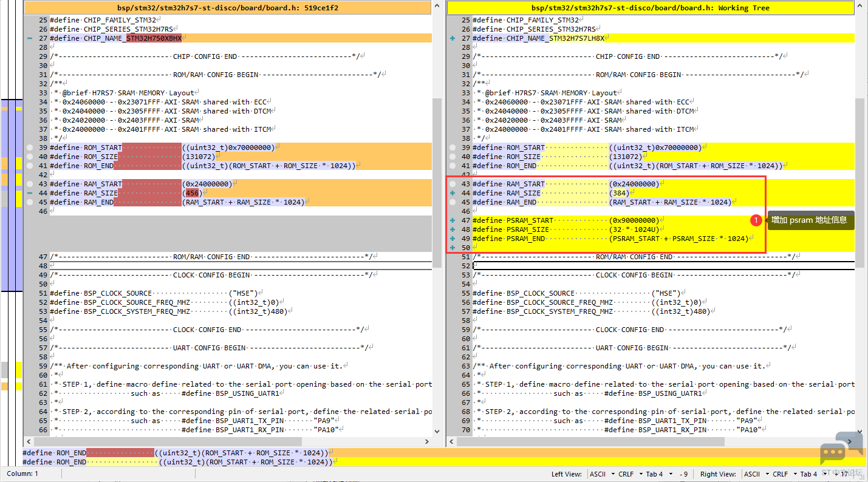The height and width of the screenshot is (482, 868).
Task: Click plus marker beside PSRAM_END line 49
Action: [452, 239]
